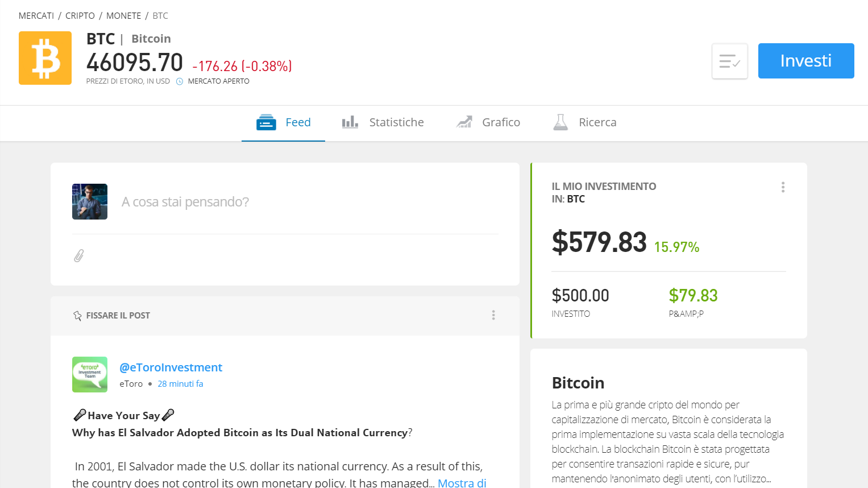Open the Grafico tab
Viewport: 868px width, 488px height.
[x=488, y=122]
